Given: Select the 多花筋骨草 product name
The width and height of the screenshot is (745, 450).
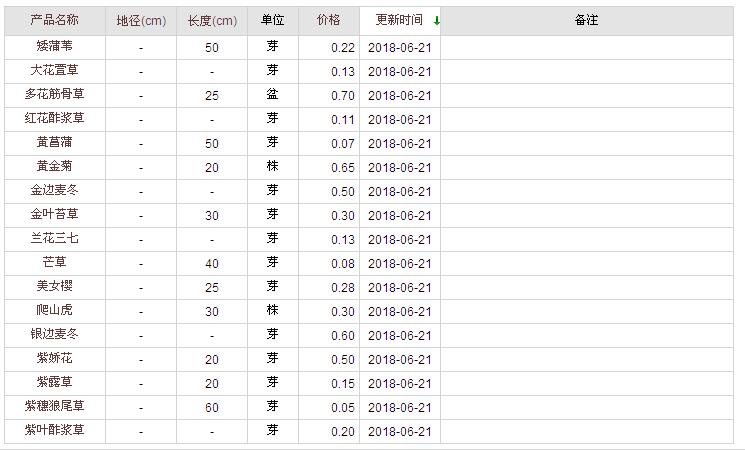Looking at the screenshot, I should point(54,95).
